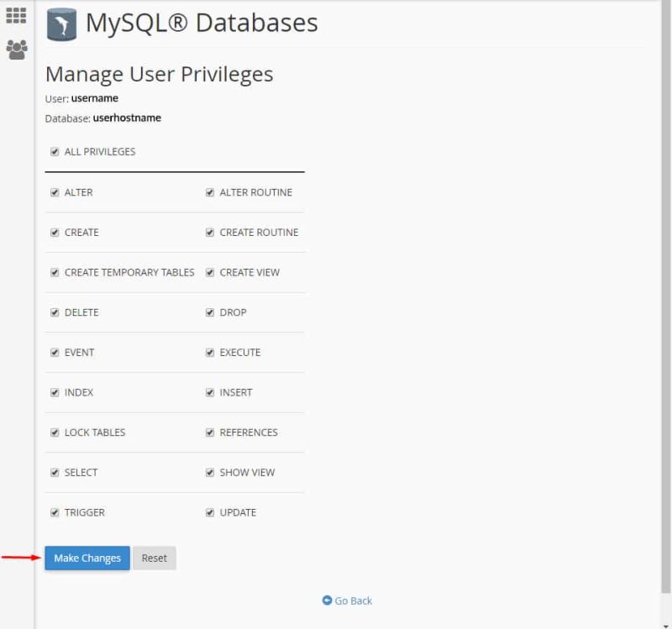Toggle the CREATE ROUTINE checkbox
Viewport: 672px width, 629px height.
[x=209, y=232]
